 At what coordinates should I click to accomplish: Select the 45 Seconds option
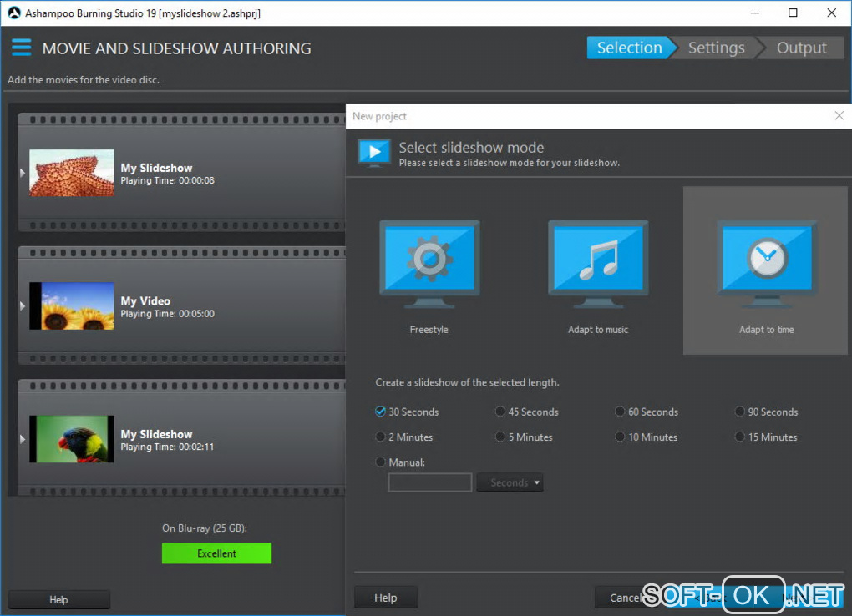tap(526, 412)
